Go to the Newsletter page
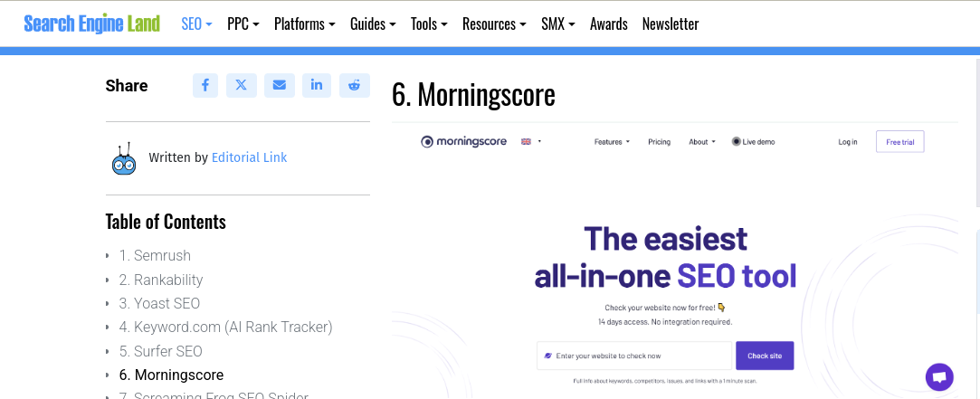Screen dimensions: 980x399 pyautogui.click(x=670, y=24)
